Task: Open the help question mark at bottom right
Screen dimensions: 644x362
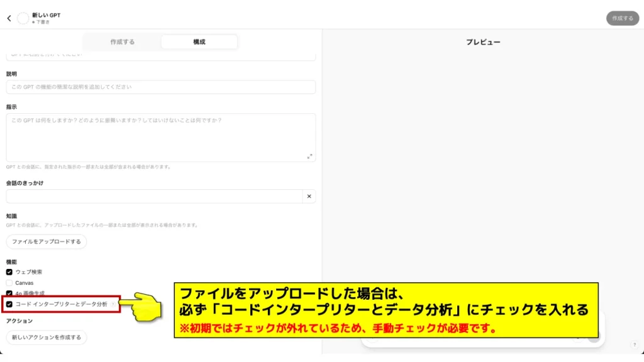Action: coord(635,345)
